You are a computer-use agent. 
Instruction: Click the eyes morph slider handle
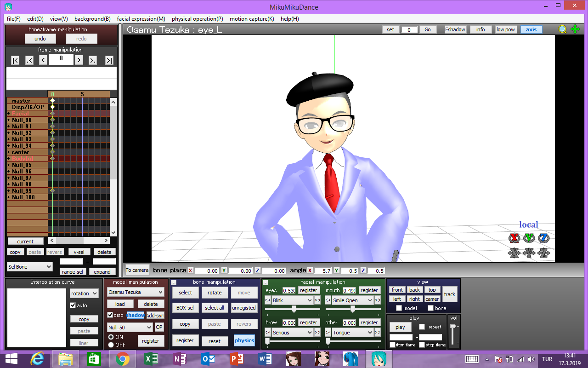[294, 309]
